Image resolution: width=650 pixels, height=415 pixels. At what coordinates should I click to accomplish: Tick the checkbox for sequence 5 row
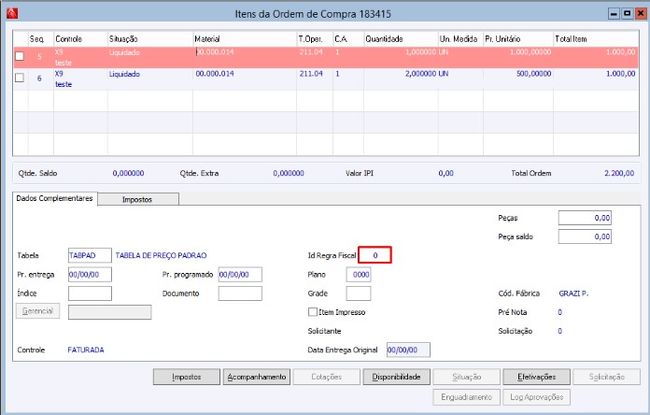tap(19, 56)
